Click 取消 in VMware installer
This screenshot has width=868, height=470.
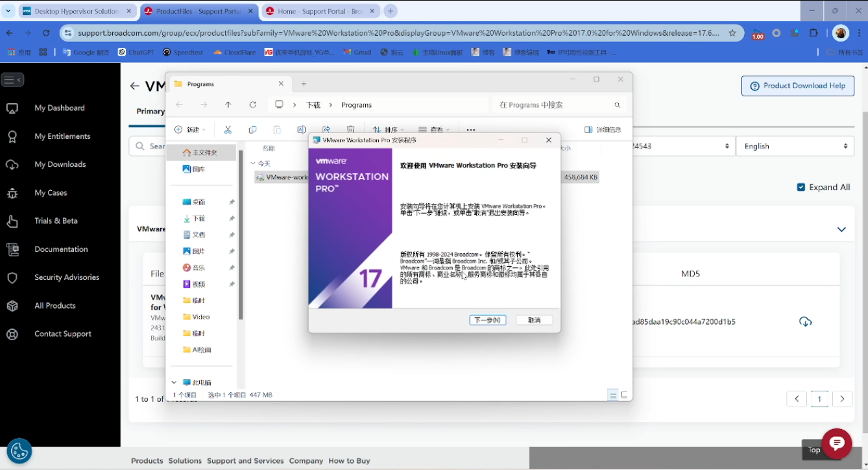(x=534, y=320)
